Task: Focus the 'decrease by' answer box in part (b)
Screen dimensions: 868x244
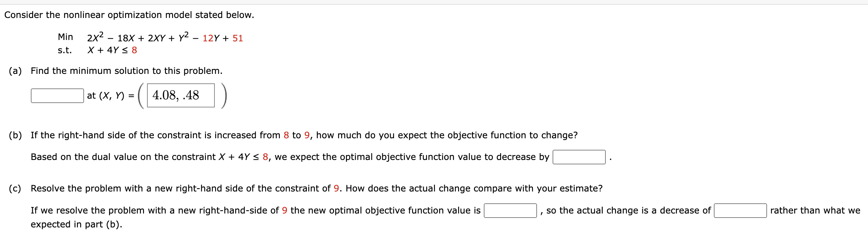Action: pyautogui.click(x=579, y=157)
